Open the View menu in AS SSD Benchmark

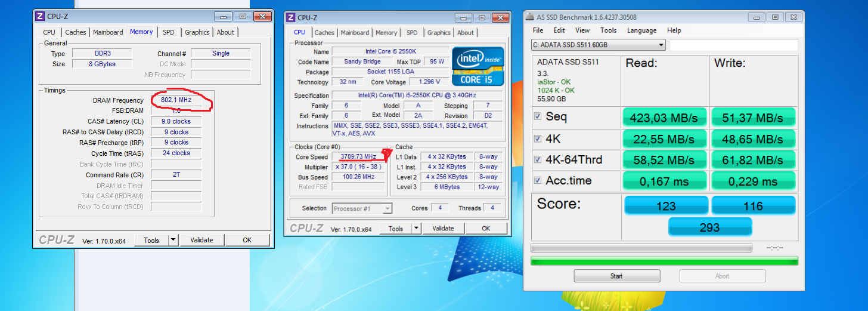tap(582, 30)
